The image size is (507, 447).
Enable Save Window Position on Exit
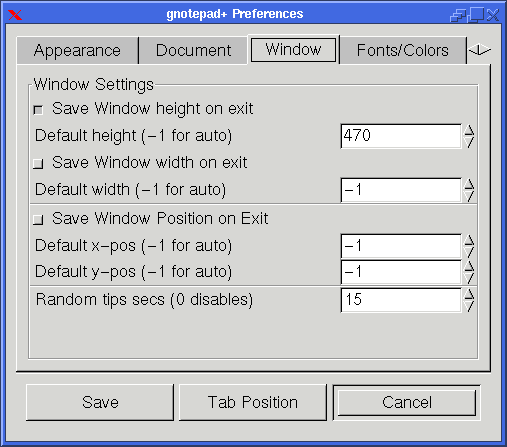[x=38, y=220]
